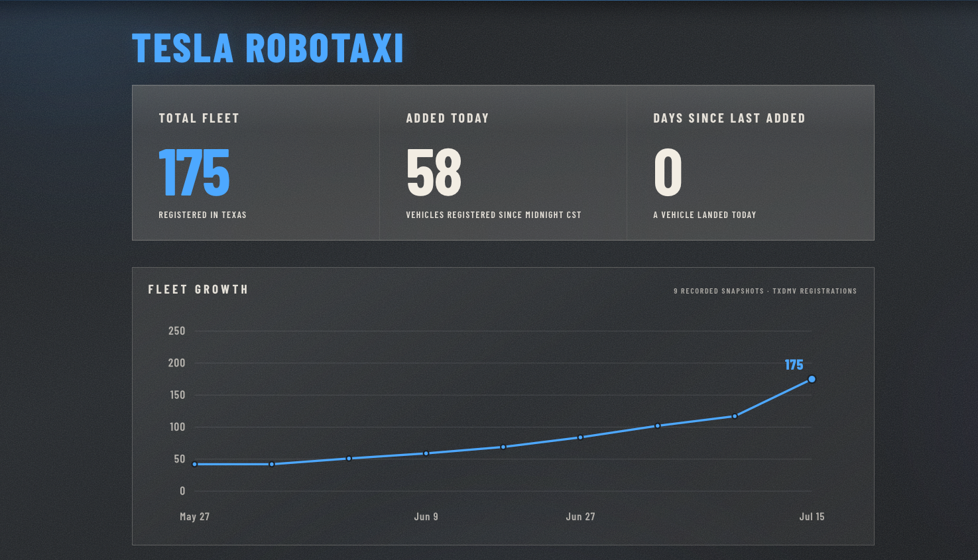Select the data point above Jun 9

click(426, 453)
